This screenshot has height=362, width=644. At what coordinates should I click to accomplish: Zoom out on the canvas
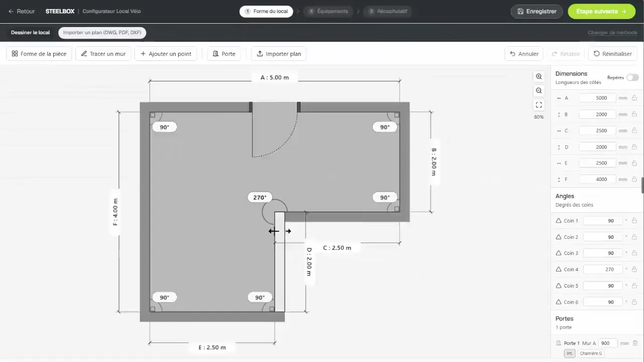tap(539, 90)
